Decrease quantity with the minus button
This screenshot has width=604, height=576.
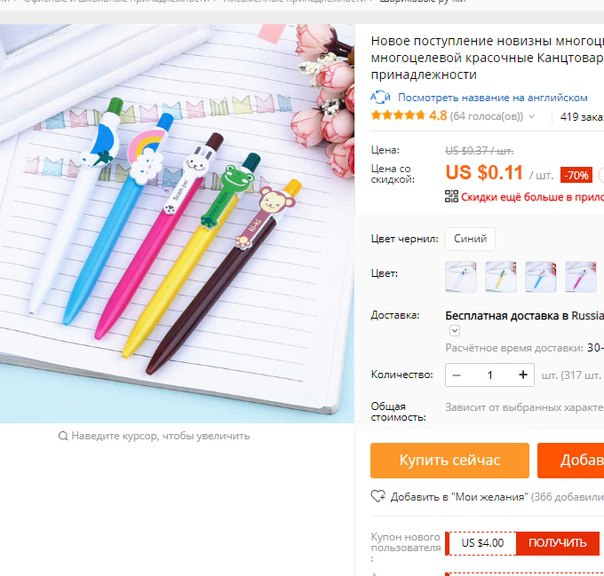(456, 375)
